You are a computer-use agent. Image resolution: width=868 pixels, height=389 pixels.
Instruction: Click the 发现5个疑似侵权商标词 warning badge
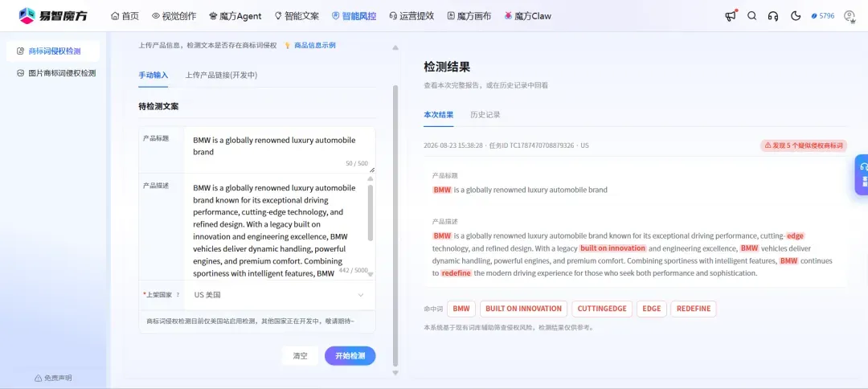[x=803, y=145]
